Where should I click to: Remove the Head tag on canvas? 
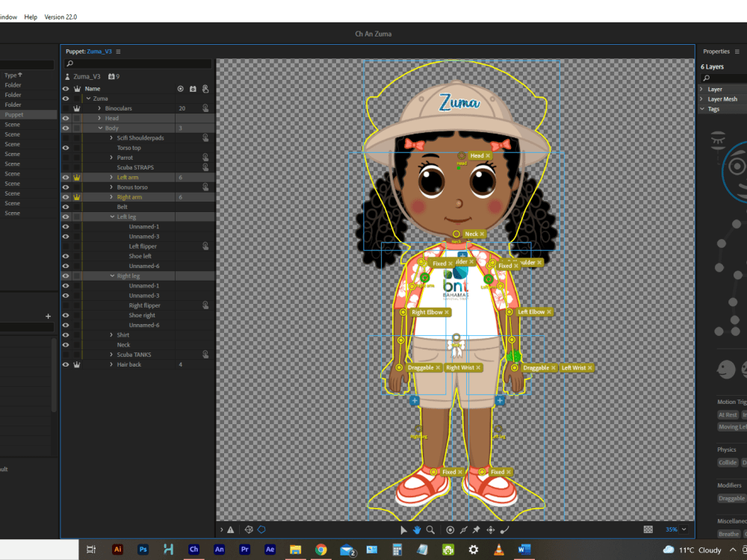(488, 156)
